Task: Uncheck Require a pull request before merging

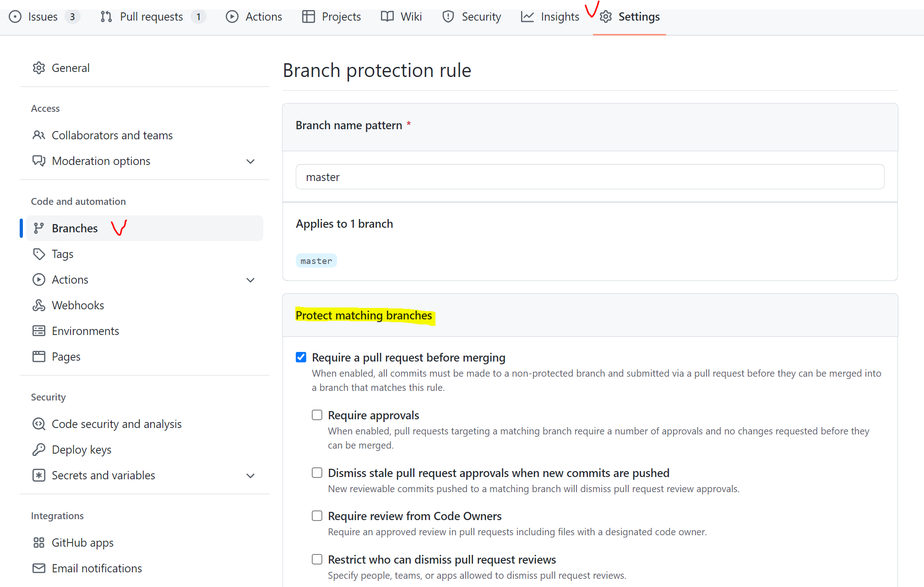Action: pyautogui.click(x=301, y=357)
